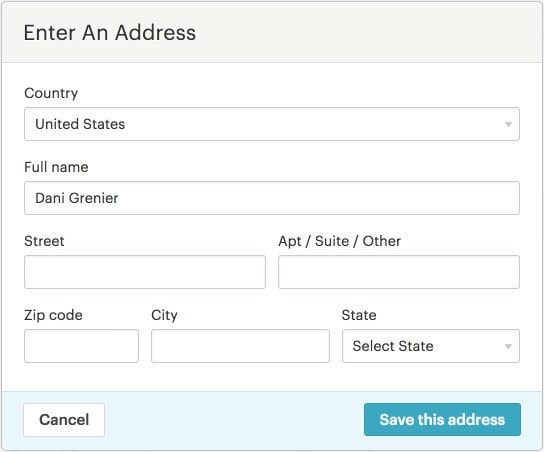This screenshot has width=544, height=452.
Task: Click the Zip code input box
Action: pyautogui.click(x=81, y=346)
